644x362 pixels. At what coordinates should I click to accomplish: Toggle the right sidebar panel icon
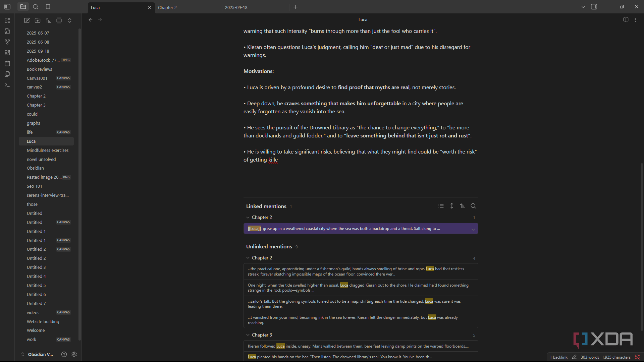click(x=594, y=7)
